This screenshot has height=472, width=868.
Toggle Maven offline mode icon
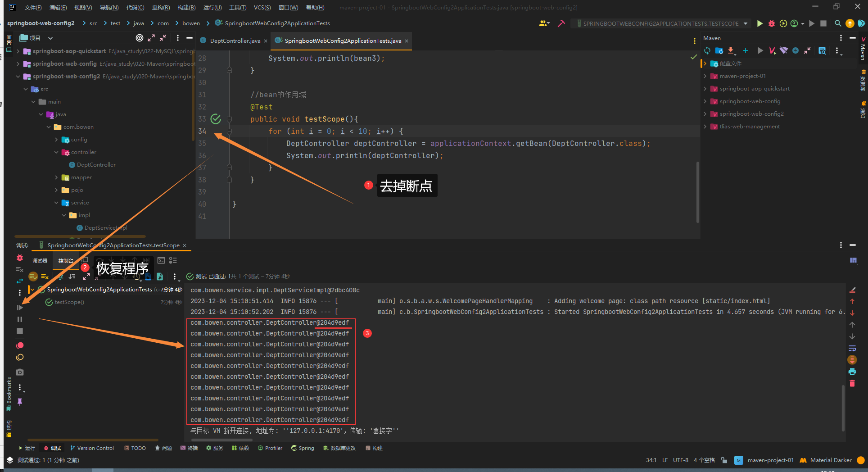click(784, 50)
